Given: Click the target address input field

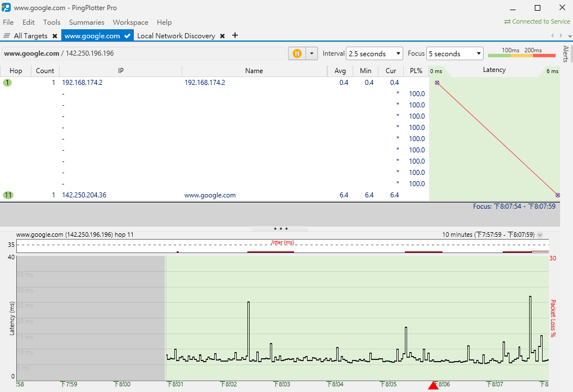Looking at the screenshot, I should [x=144, y=53].
